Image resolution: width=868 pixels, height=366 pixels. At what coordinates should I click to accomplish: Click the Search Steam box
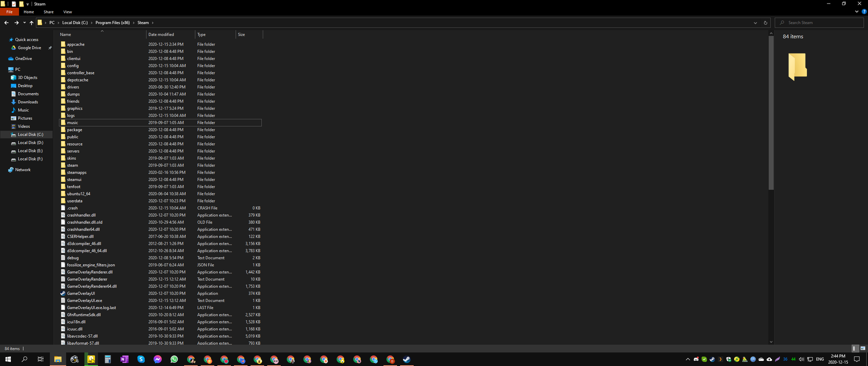coord(819,23)
